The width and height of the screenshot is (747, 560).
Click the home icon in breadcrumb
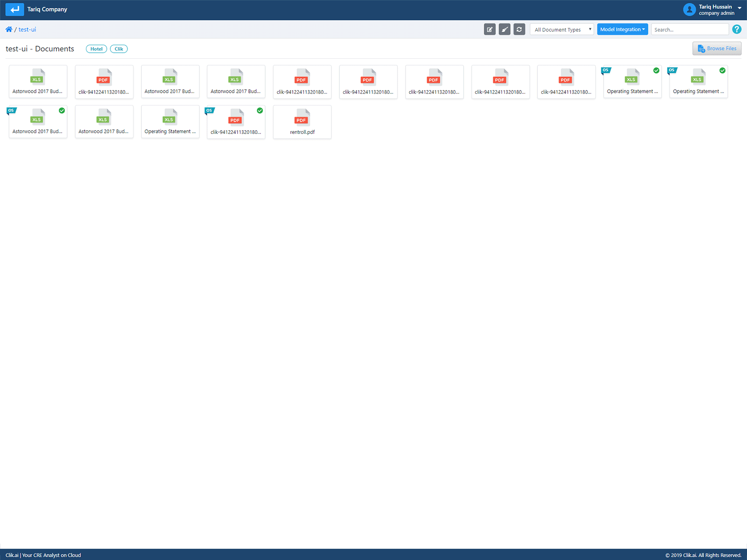[8, 29]
